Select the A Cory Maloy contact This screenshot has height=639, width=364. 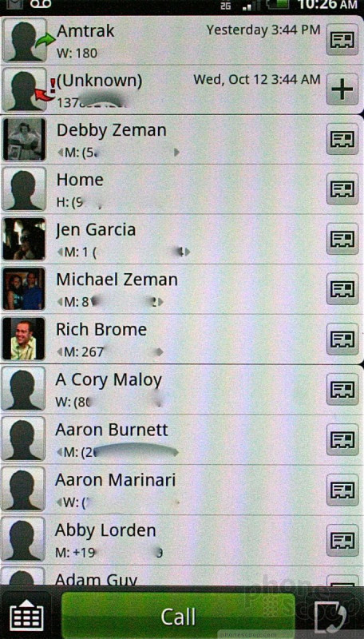(181, 389)
